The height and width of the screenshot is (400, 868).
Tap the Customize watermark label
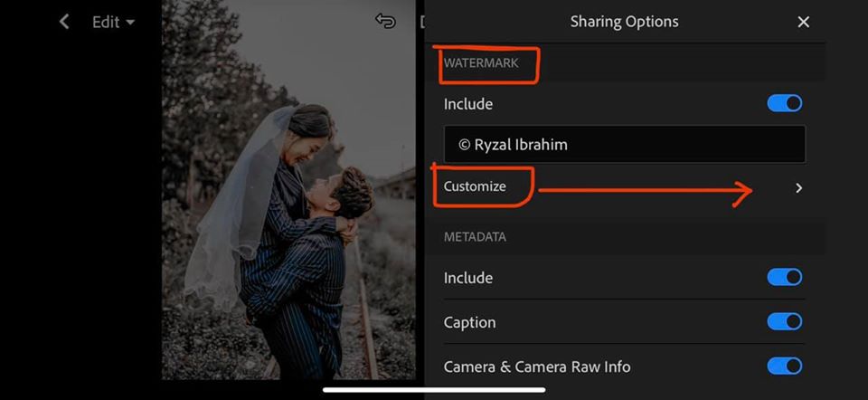[x=475, y=186]
